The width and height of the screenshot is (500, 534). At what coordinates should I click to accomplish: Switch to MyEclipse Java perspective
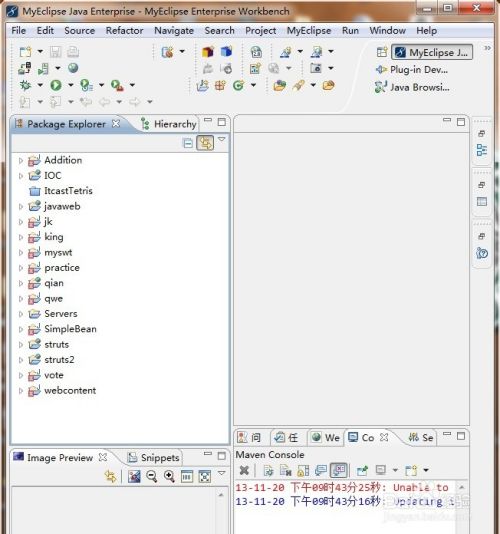point(432,52)
